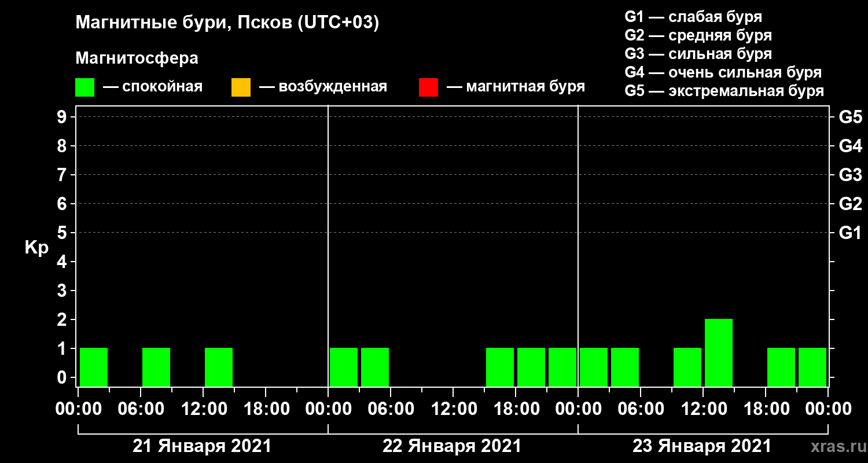Select the 00:00–03:00 bar on 22 Января

pos(344,367)
